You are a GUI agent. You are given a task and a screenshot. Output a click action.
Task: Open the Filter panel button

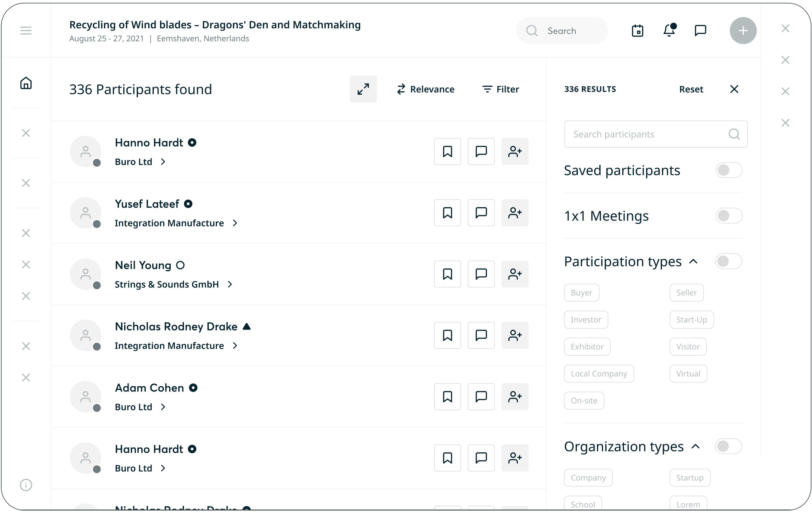[500, 89]
